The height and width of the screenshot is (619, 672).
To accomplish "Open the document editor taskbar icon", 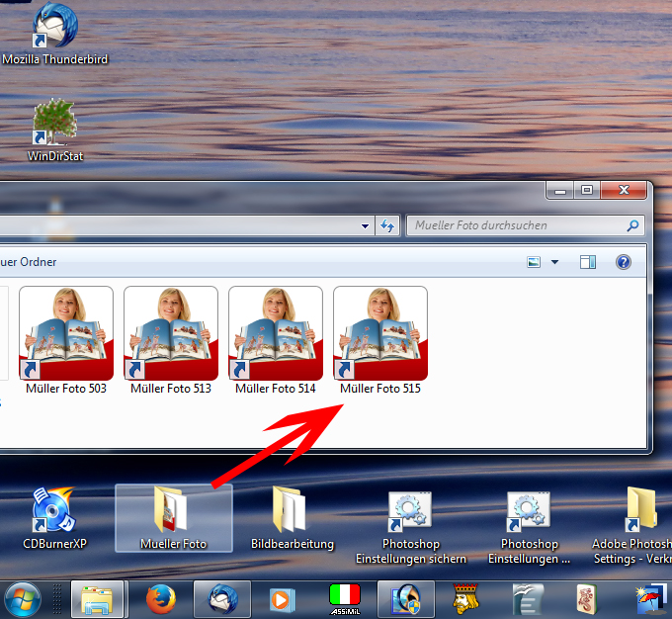I will (x=528, y=599).
